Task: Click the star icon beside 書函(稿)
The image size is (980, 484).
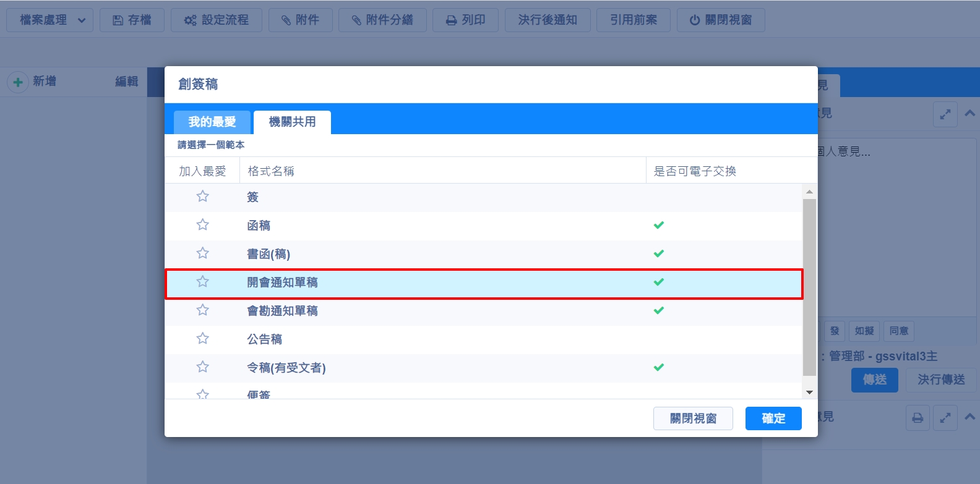Action: tap(202, 253)
